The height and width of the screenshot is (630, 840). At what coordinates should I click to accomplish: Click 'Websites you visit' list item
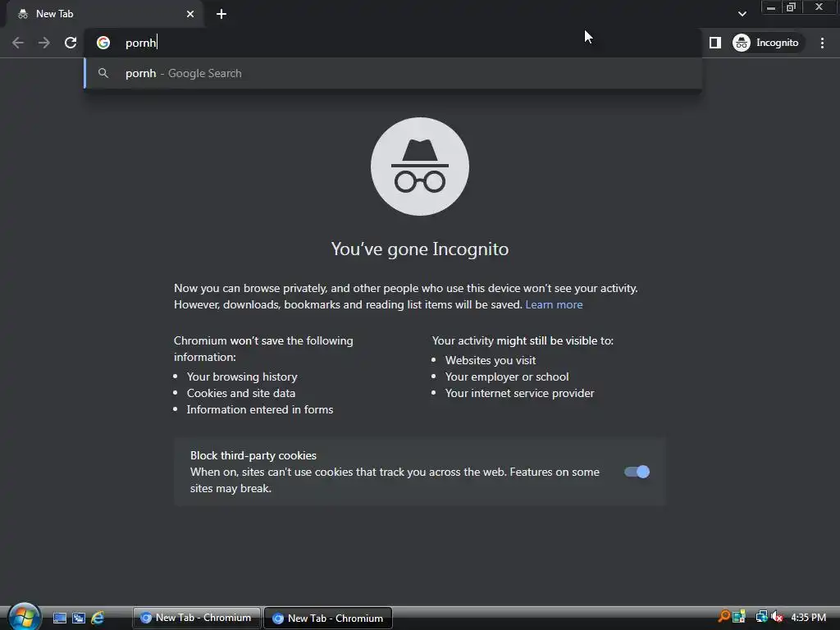(491, 361)
